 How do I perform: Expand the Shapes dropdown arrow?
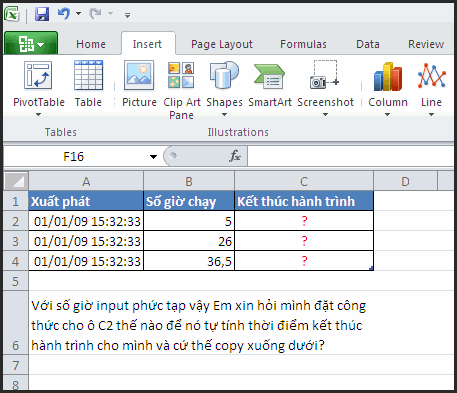(224, 115)
